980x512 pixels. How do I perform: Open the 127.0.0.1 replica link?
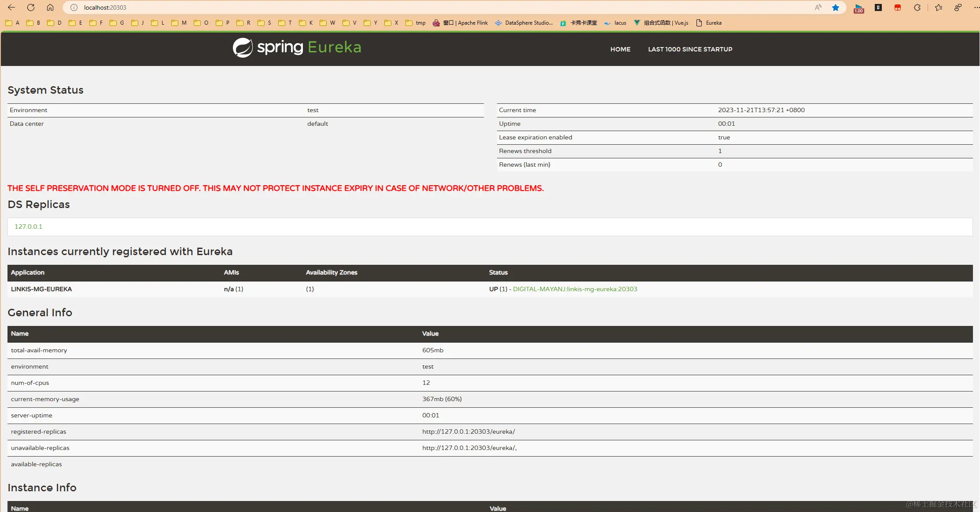tap(28, 227)
